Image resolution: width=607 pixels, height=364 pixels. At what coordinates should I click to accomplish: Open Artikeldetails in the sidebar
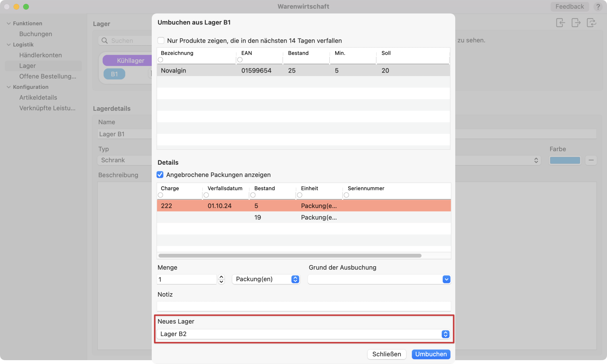click(x=38, y=97)
